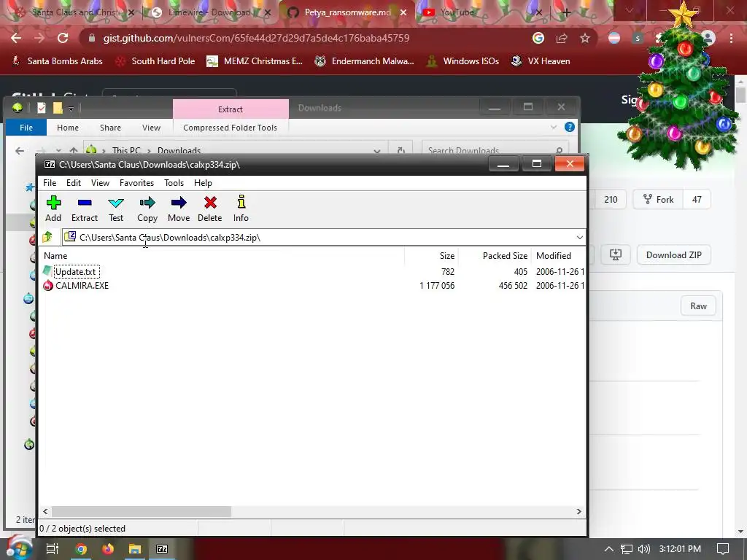Click the Move button in 7-Zip toolbar
The height and width of the screenshot is (560, 747).
179,209
